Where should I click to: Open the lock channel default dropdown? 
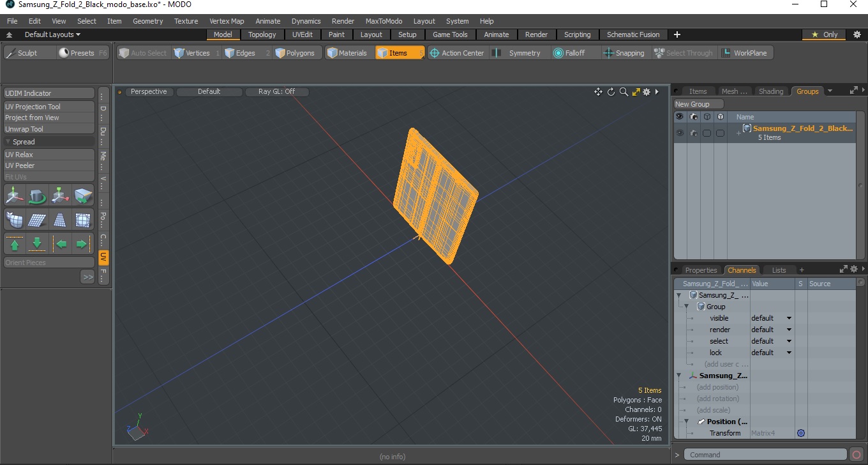(771, 353)
